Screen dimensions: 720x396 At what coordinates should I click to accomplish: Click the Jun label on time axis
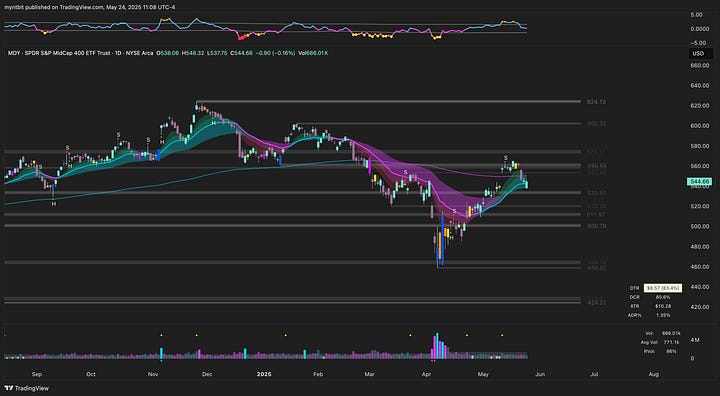pyautogui.click(x=540, y=374)
